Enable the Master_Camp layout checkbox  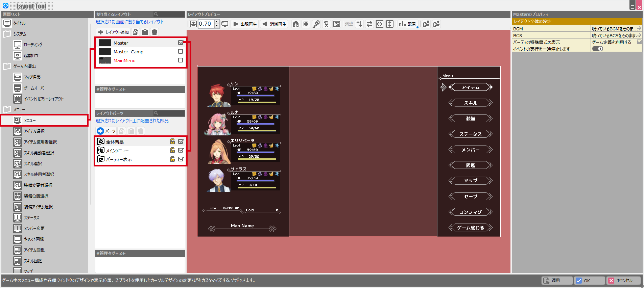pos(181,52)
